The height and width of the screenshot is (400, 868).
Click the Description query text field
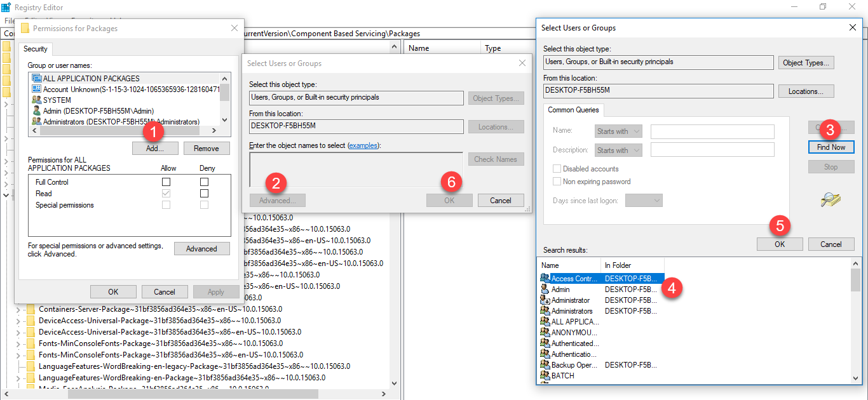click(x=712, y=150)
